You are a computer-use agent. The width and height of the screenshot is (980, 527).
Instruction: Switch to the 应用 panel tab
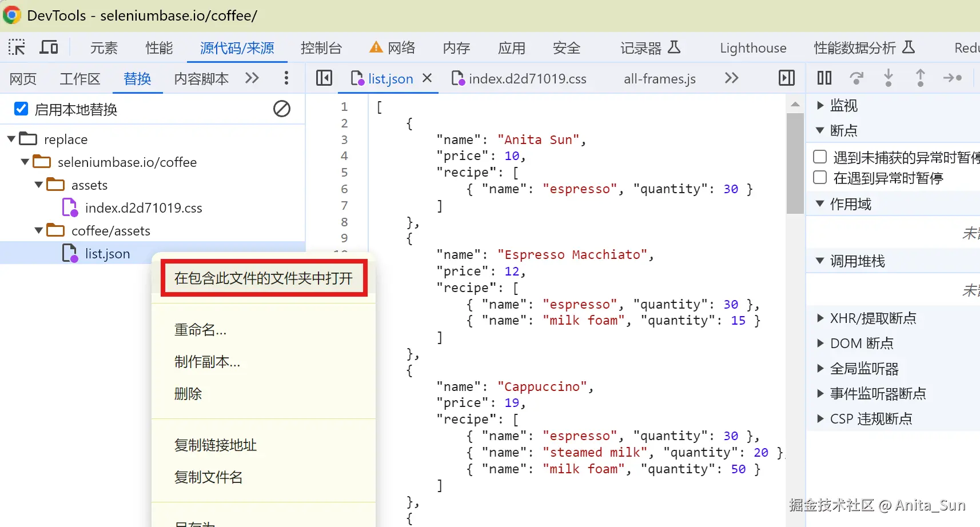511,48
